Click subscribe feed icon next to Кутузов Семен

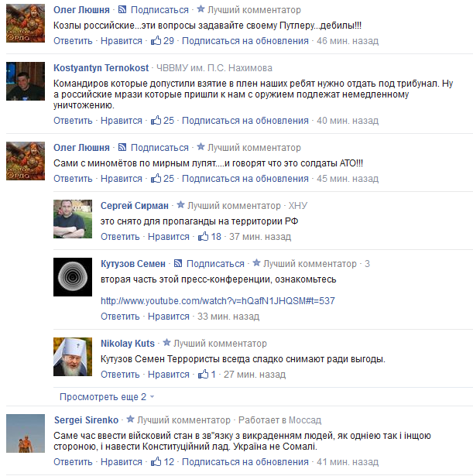[178, 263]
